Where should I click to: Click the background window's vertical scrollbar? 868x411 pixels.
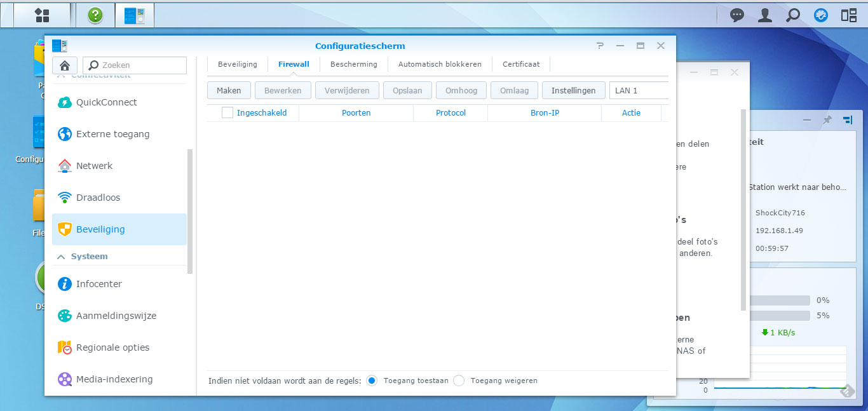click(x=743, y=210)
